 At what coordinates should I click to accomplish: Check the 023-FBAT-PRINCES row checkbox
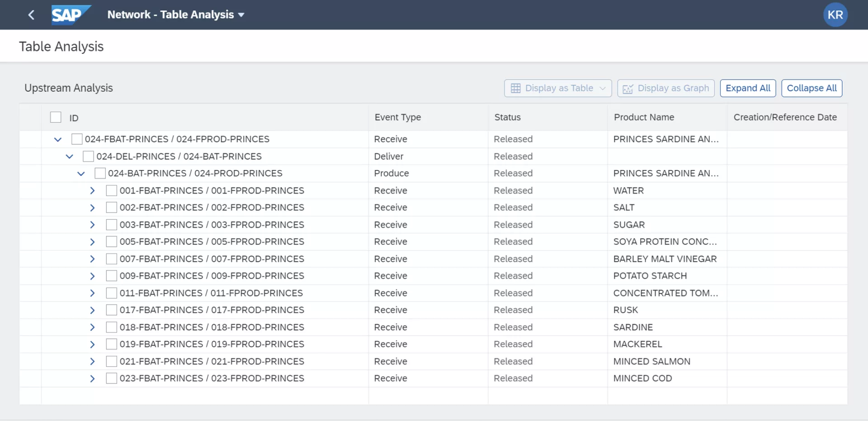coord(111,378)
